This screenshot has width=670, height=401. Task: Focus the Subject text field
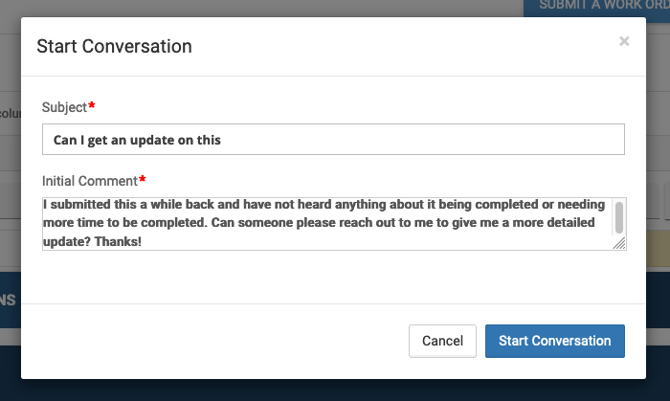click(400, 140)
